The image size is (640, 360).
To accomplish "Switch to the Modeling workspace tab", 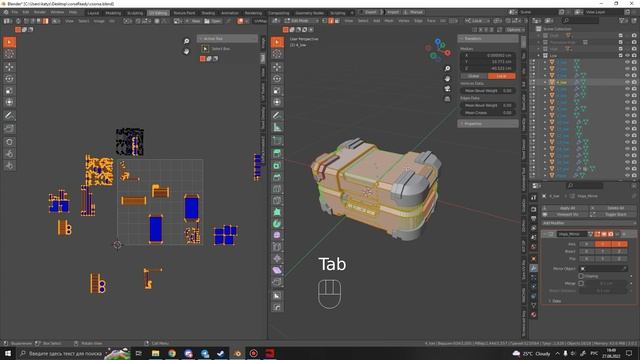I will 113,13.
